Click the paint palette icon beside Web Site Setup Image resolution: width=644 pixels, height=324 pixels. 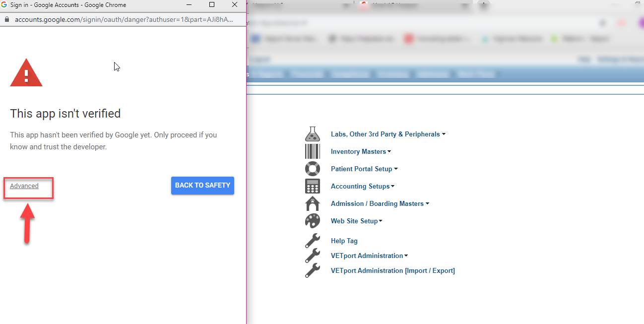point(312,221)
